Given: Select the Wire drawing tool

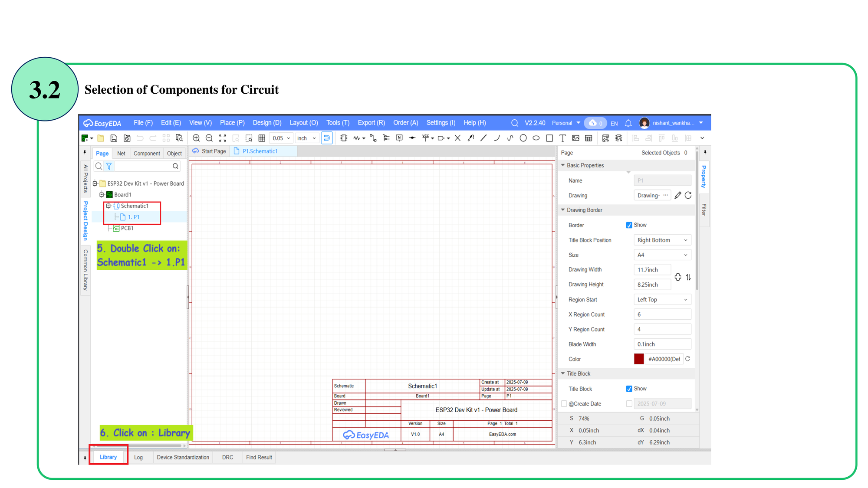Looking at the screenshot, I should coord(373,138).
